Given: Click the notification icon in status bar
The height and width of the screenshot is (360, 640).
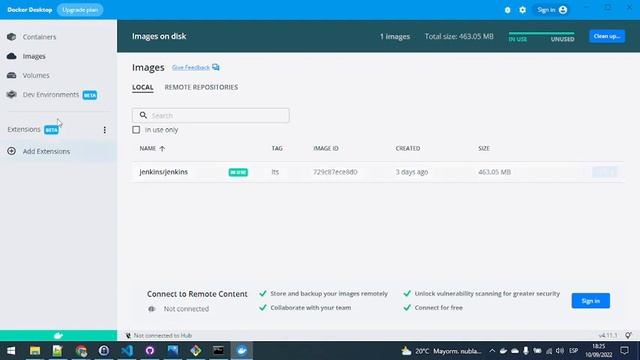Looking at the screenshot, I should click(629, 336).
